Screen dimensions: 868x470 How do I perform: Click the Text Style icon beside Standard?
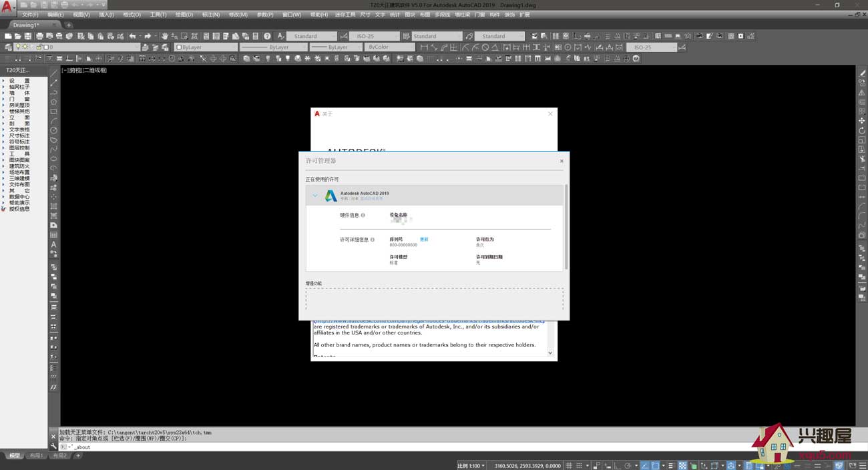coord(280,36)
